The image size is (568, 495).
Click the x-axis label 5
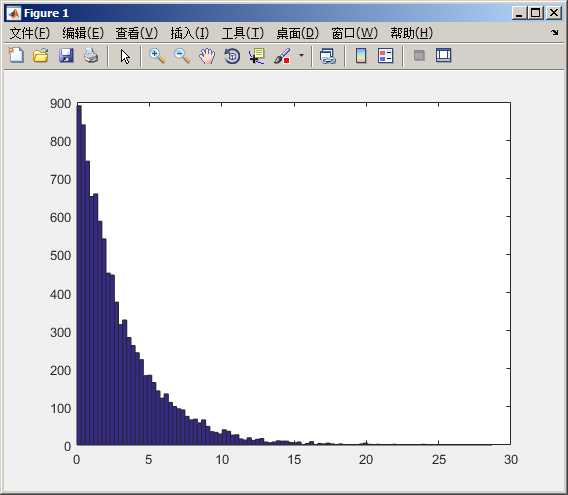coord(149,459)
